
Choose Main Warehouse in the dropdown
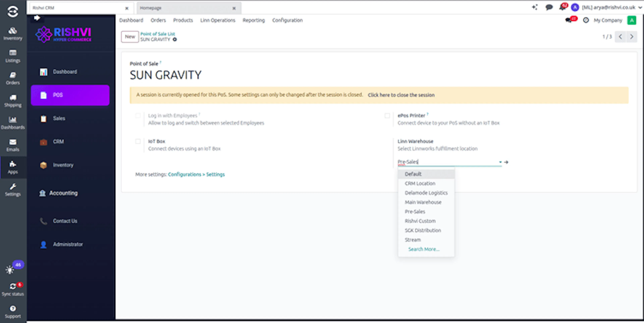426,202
